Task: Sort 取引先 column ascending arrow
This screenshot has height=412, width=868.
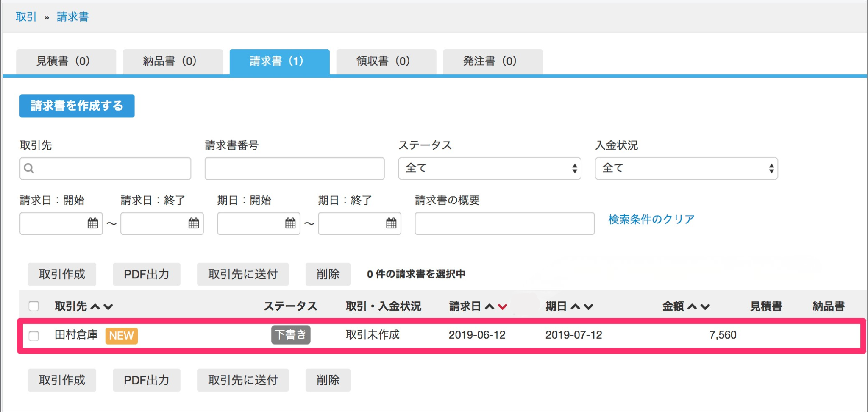Action: click(x=95, y=306)
